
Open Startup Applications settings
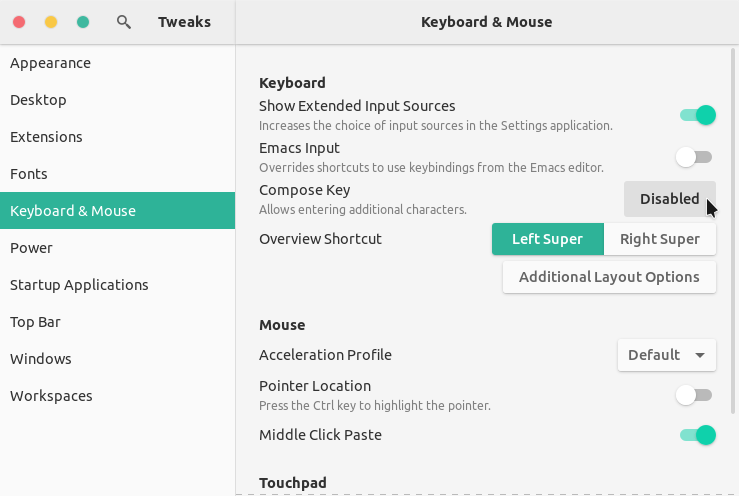(x=79, y=285)
